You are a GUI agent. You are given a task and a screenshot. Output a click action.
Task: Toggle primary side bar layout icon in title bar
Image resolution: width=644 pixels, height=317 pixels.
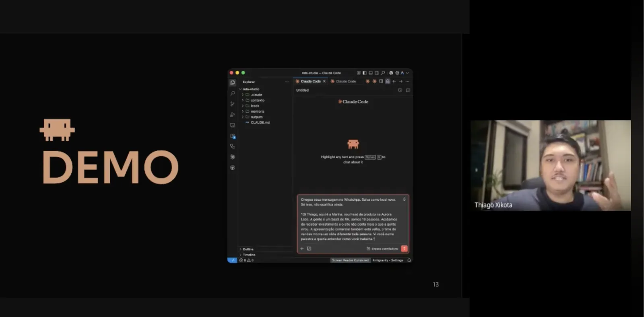click(x=365, y=73)
